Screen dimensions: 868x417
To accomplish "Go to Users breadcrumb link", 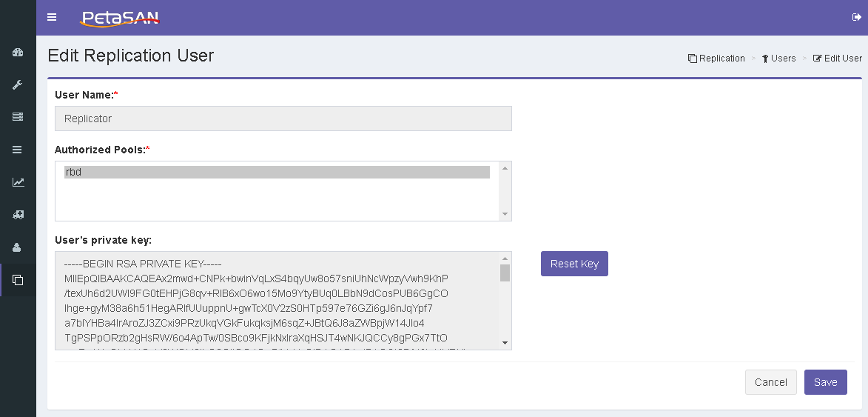I will [x=778, y=59].
